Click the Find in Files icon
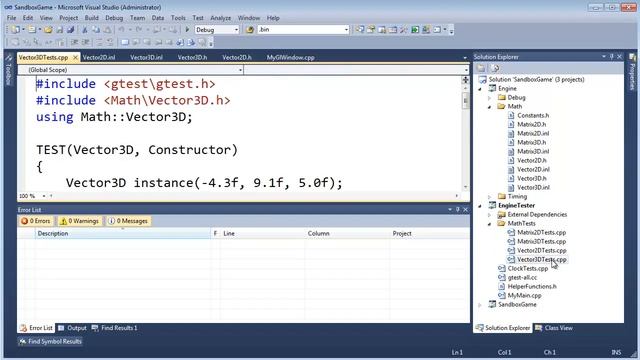The width and height of the screenshot is (640, 360). [250, 30]
